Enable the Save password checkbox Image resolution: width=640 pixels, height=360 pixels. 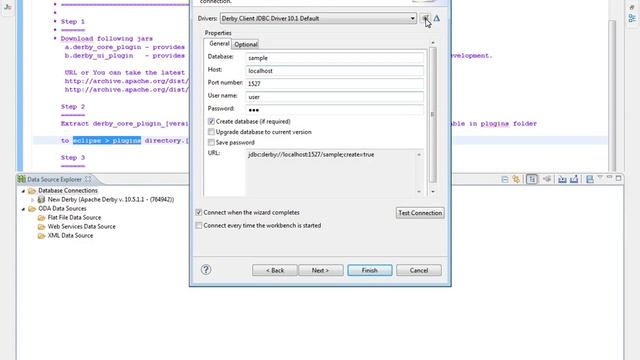point(211,142)
